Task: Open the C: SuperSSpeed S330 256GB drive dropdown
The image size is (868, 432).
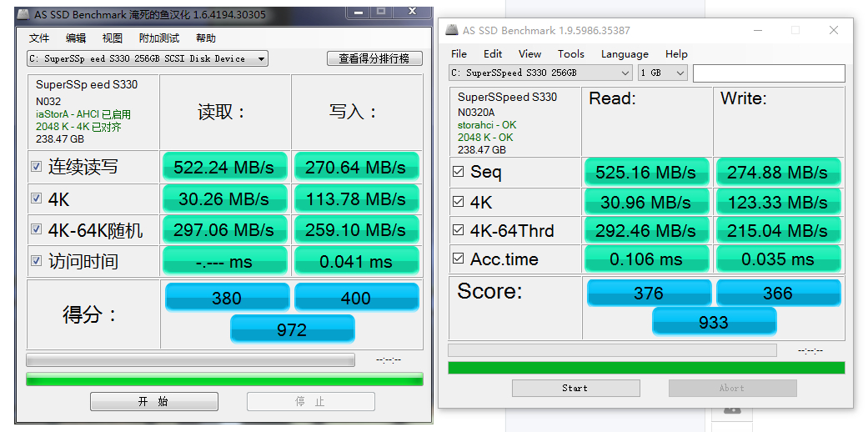Action: (540, 73)
